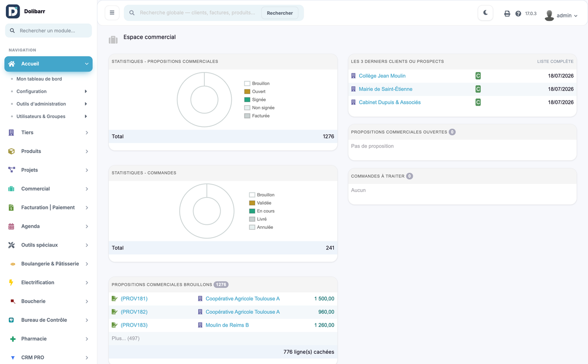Toggle the Signée legend swatch
This screenshot has width=588, height=364.
(247, 100)
